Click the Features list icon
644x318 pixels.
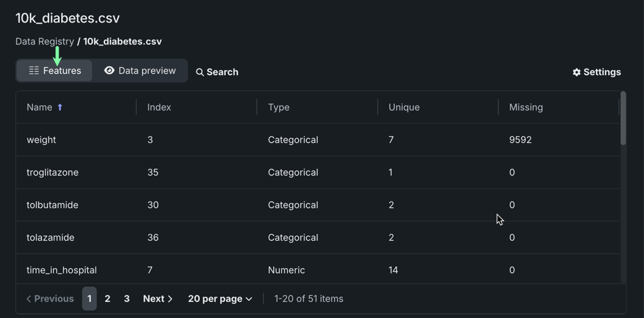point(34,71)
